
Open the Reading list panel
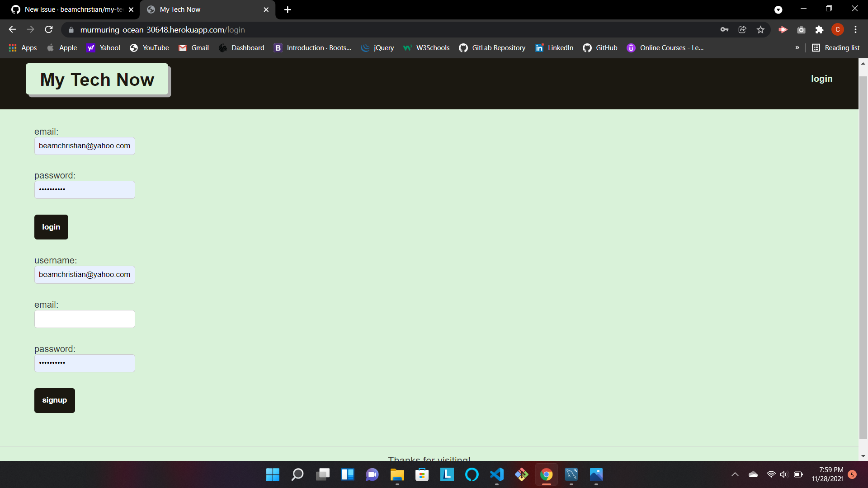836,48
